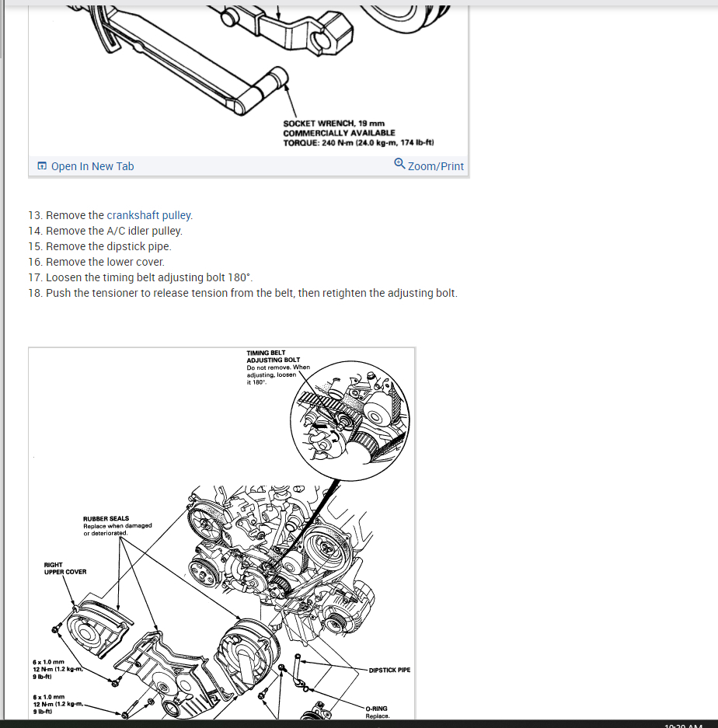Click 'RIGHT UPPER COVER' diagram label
Viewport: 718px width, 728px height.
coord(65,568)
